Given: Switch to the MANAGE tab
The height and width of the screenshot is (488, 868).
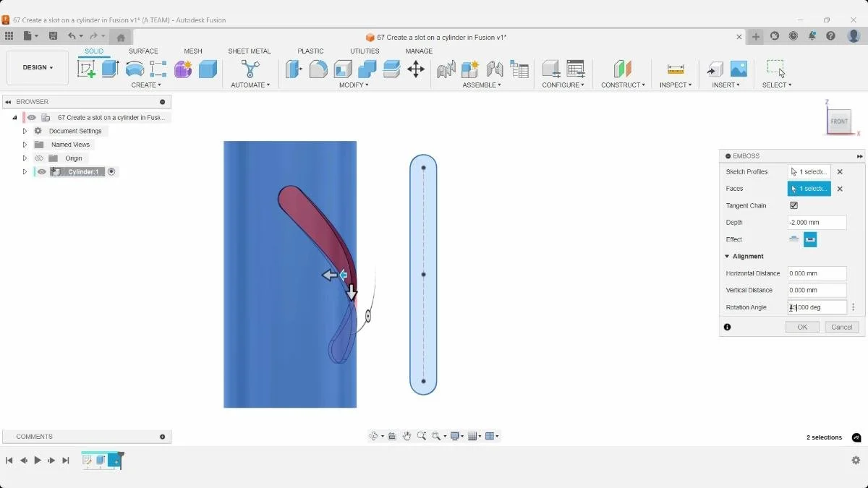Looking at the screenshot, I should (x=419, y=51).
